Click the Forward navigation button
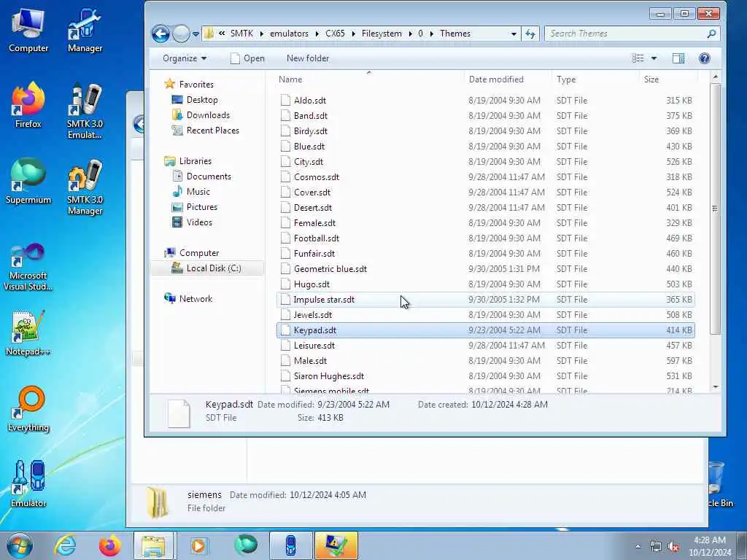747x560 pixels. [x=181, y=34]
